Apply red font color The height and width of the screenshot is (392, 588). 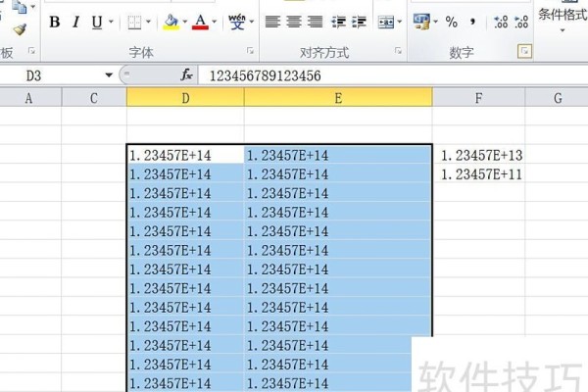click(200, 22)
